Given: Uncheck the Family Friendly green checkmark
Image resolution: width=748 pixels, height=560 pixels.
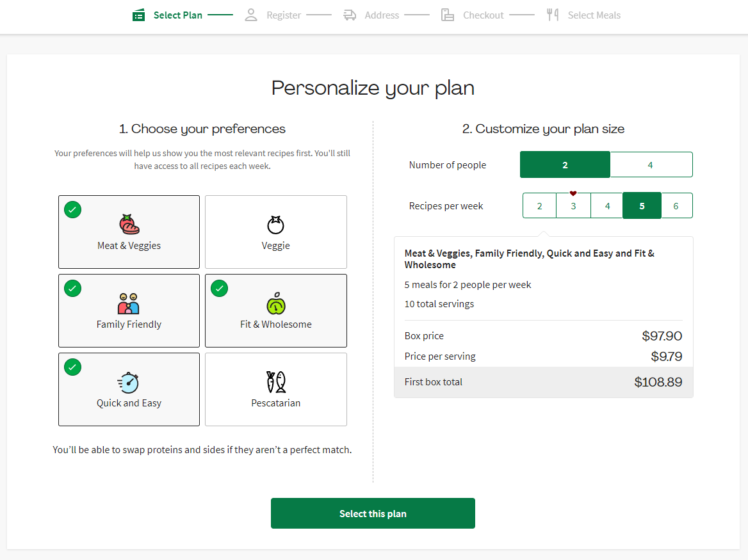Looking at the screenshot, I should tap(73, 289).
